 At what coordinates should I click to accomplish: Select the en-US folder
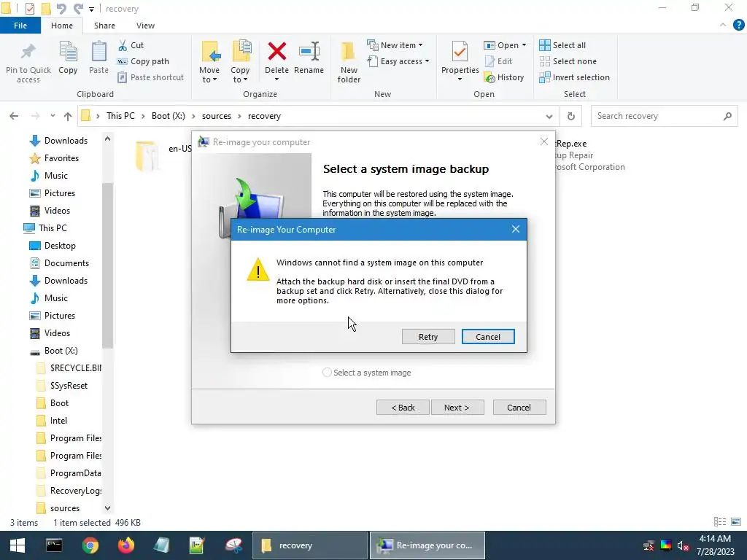[164, 155]
